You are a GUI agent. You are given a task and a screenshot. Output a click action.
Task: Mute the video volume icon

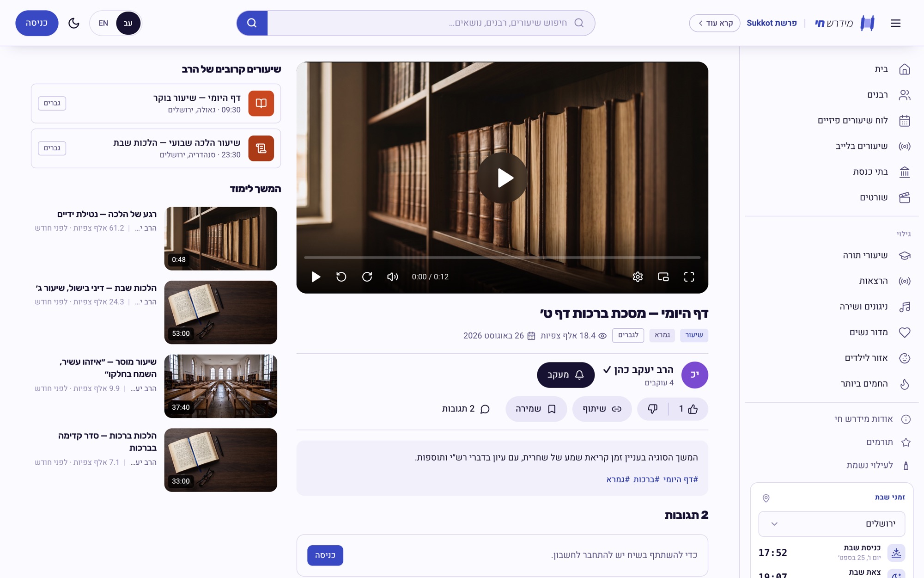pos(392,277)
